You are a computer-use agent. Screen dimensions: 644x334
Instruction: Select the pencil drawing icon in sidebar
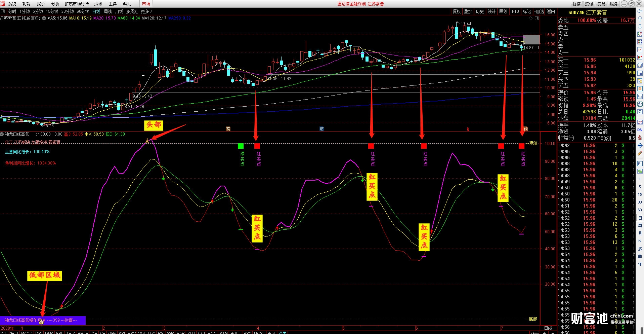click(x=640, y=153)
